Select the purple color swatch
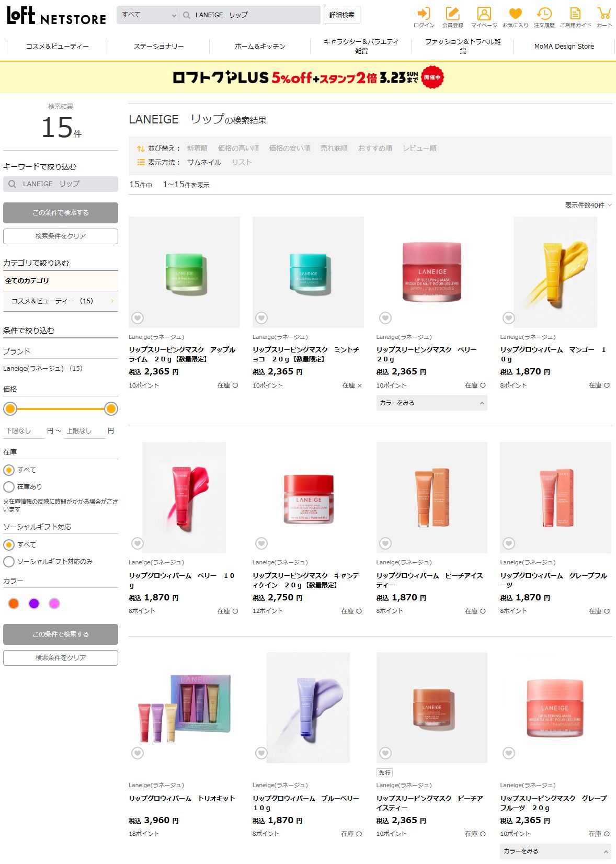This screenshot has width=616, height=864. coord(34,604)
